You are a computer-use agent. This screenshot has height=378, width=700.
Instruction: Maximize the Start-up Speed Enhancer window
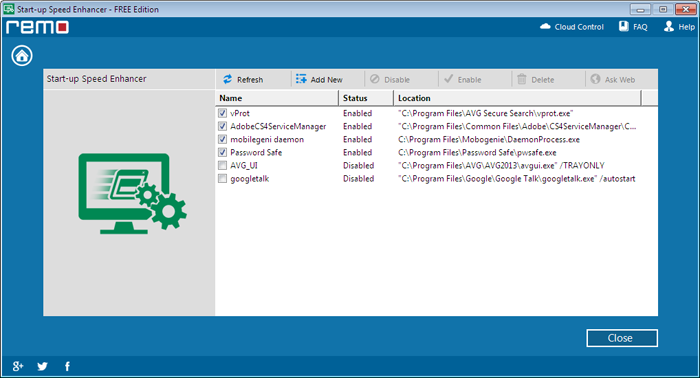[663, 9]
